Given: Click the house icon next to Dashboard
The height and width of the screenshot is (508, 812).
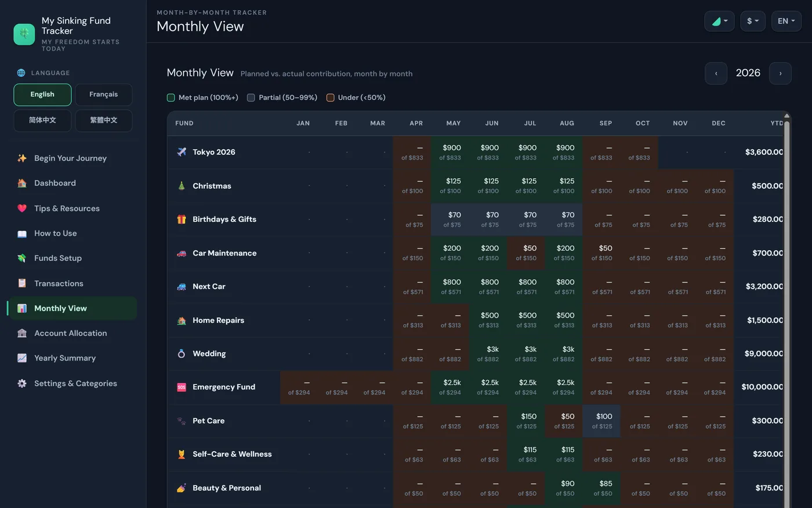Looking at the screenshot, I should pos(22,183).
